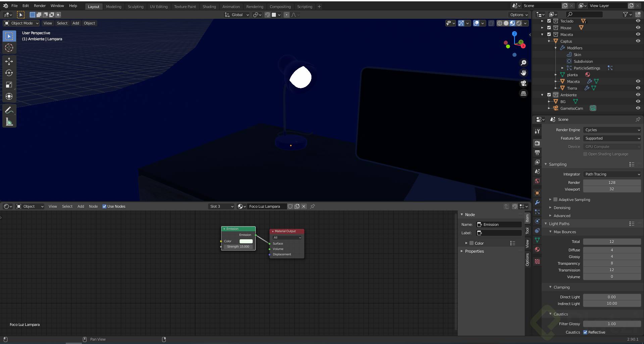Duplicate material with new-copy icon
The height and width of the screenshot is (344, 644).
point(297,206)
